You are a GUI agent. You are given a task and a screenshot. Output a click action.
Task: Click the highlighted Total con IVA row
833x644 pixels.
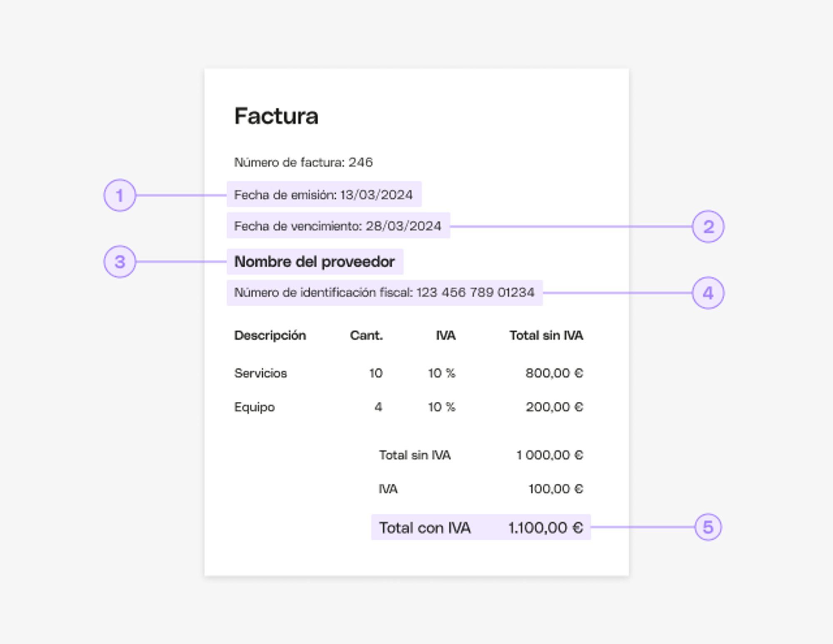(x=481, y=527)
